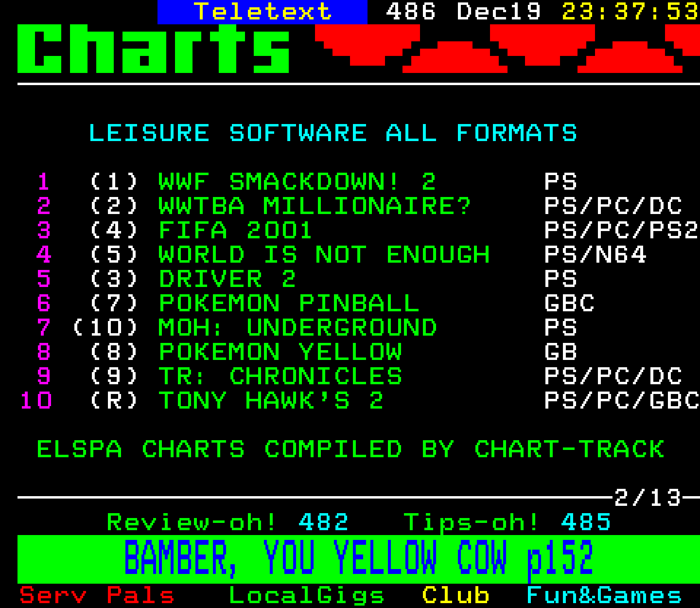Click the MOH: Underground chart entry
Viewport: 700px width, 608px height.
297,328
